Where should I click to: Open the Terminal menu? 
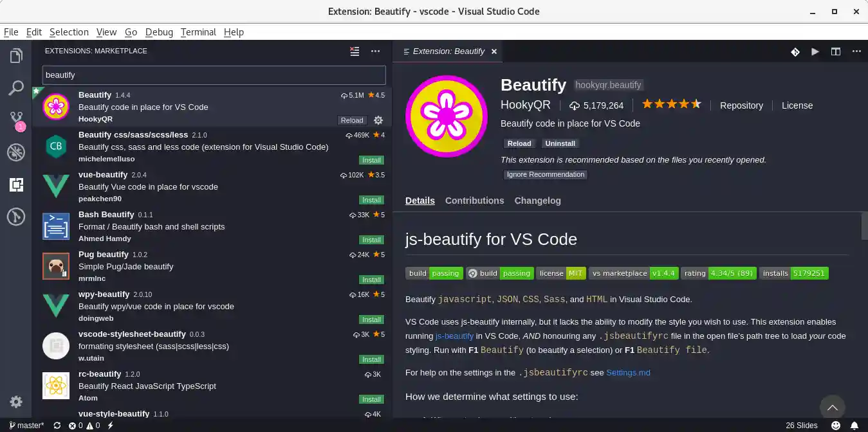pyautogui.click(x=198, y=32)
